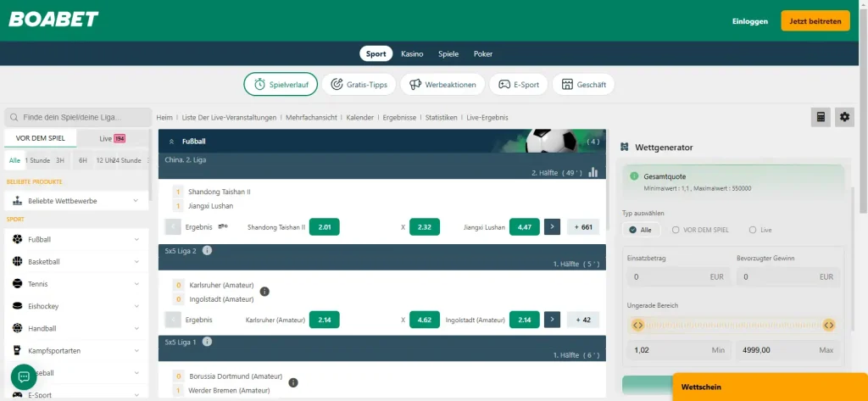
Task: Show next markets arrow for Shandong Taishan match
Action: click(x=552, y=226)
